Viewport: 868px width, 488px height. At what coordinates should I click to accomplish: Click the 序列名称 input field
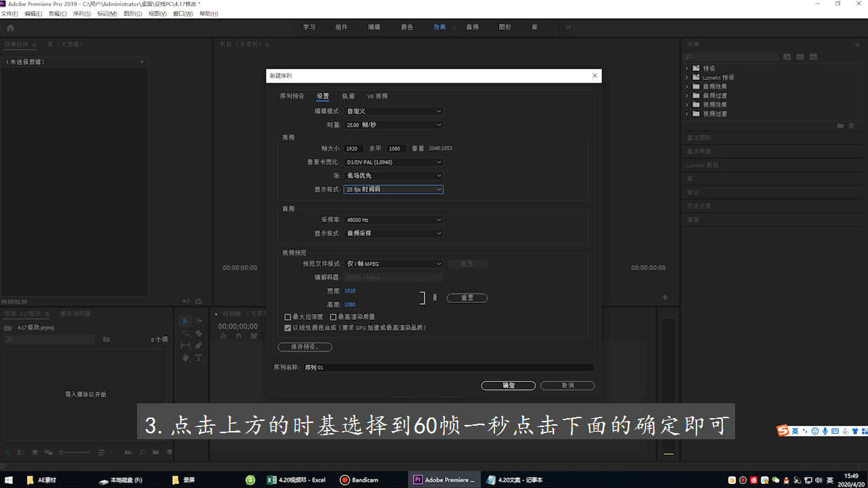[448, 367]
